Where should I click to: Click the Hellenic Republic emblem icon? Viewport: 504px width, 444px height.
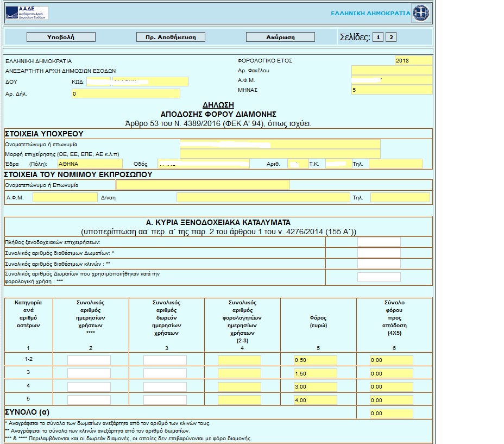[x=420, y=13]
